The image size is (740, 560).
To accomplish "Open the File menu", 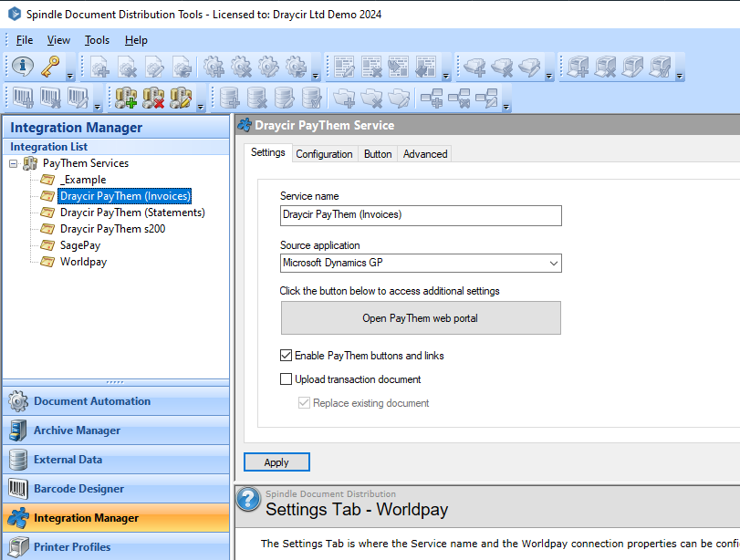I will click(25, 40).
